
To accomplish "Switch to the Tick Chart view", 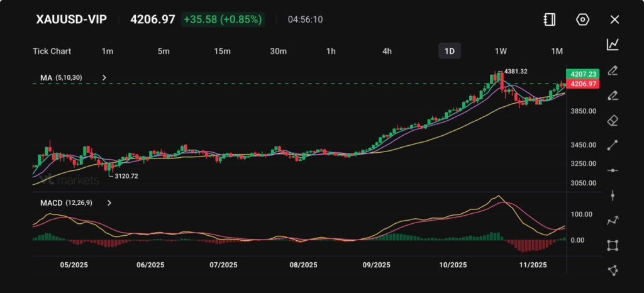I will click(52, 51).
